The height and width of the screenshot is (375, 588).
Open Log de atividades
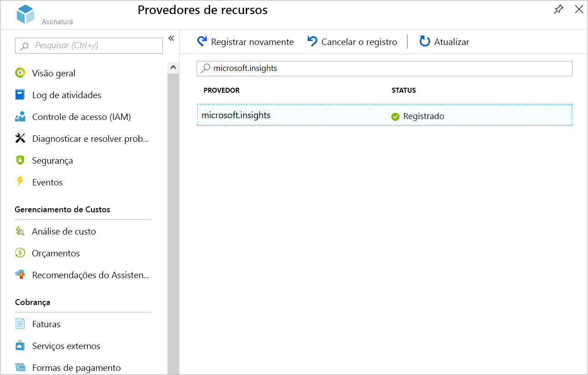click(x=66, y=95)
